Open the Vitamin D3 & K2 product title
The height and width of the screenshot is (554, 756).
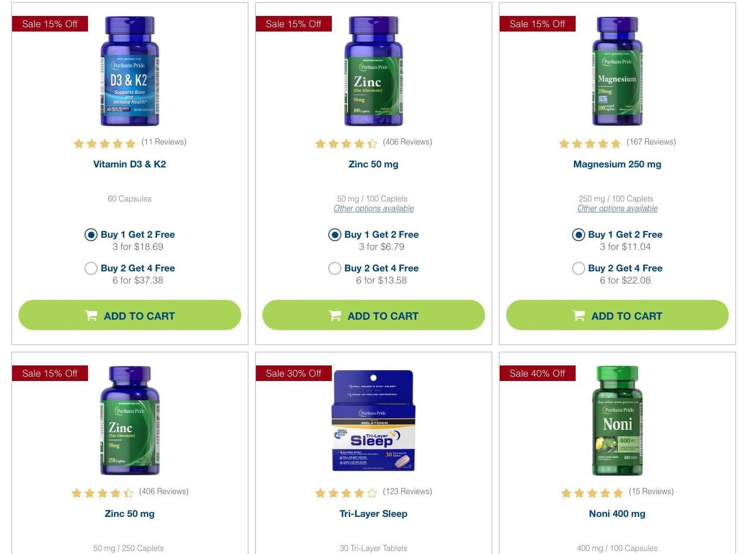point(130,164)
